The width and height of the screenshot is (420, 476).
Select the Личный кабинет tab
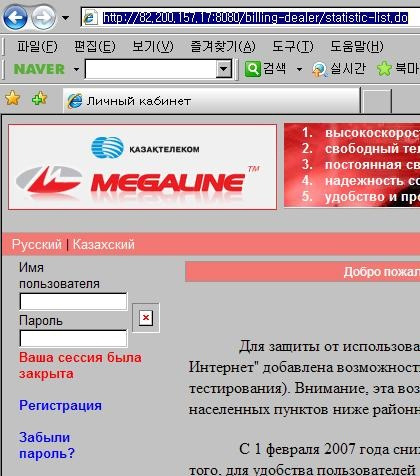tap(212, 101)
